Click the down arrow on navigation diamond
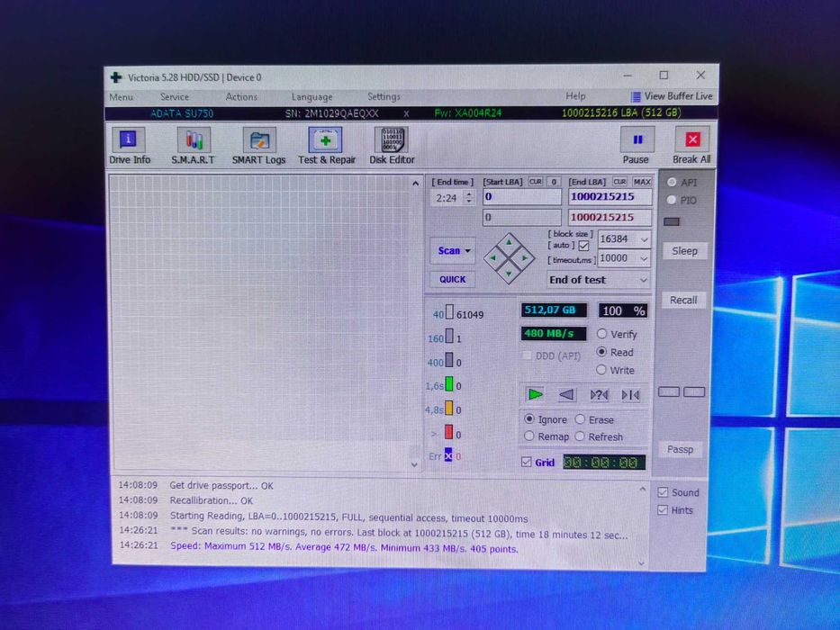Image resolution: width=840 pixels, height=630 pixels. [509, 274]
